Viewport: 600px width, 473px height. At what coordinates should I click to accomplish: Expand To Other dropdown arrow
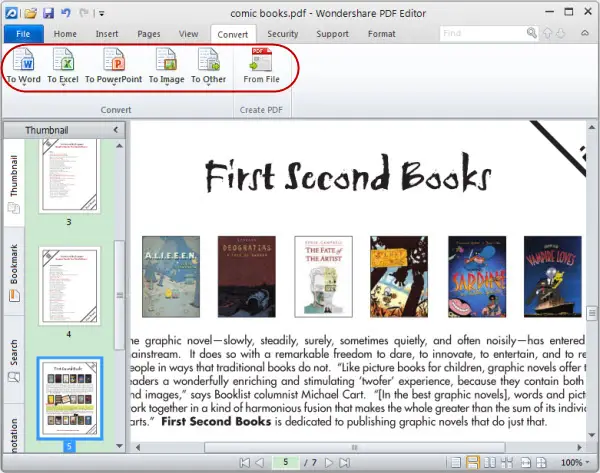pyautogui.click(x=208, y=85)
